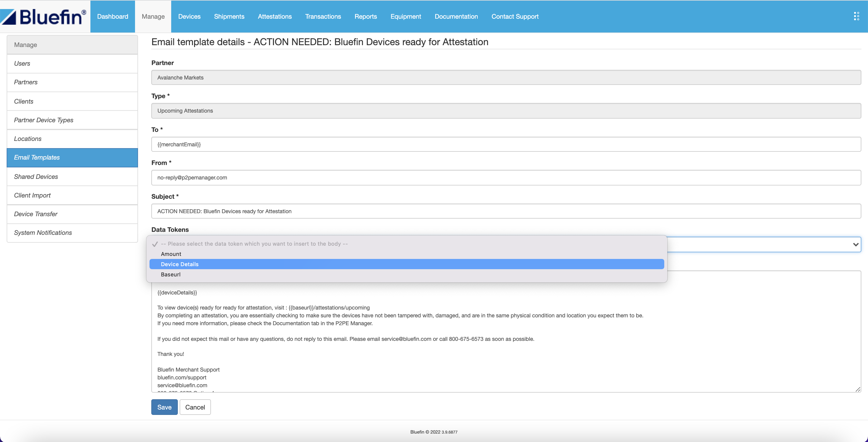
Task: Select Users in the Manage sidebar
Action: [x=72, y=64]
